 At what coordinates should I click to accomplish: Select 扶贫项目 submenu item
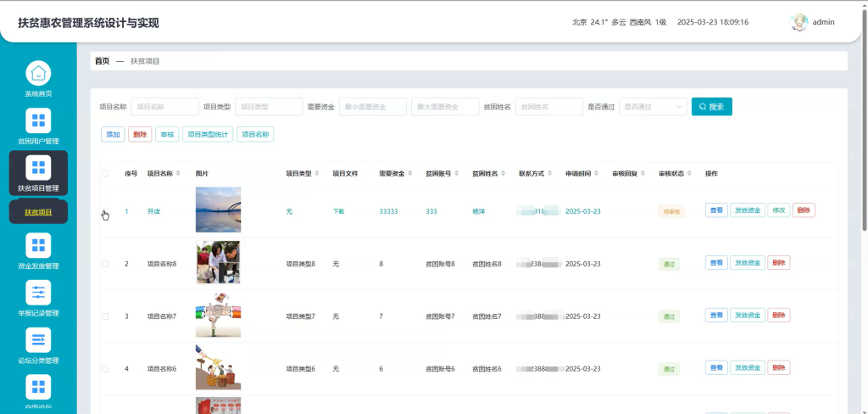tap(38, 212)
